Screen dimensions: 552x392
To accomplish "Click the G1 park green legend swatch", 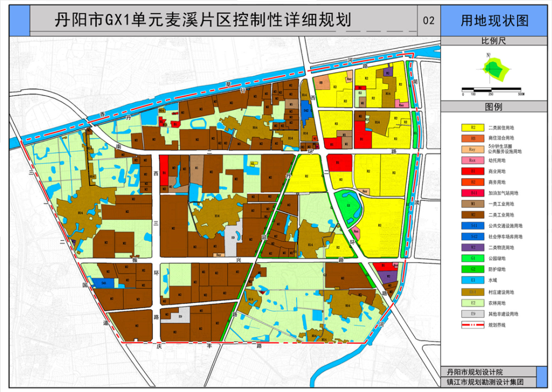I will coord(473,258).
